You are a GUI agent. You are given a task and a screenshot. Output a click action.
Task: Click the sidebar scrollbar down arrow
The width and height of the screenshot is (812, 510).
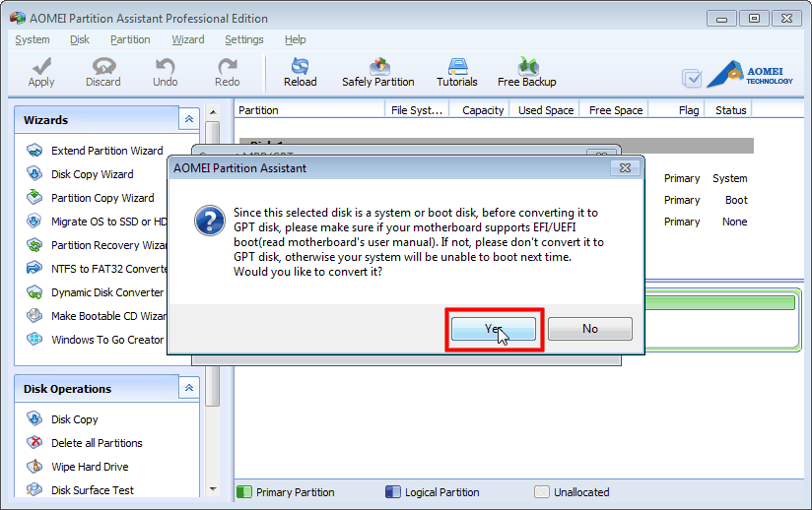pos(213,489)
